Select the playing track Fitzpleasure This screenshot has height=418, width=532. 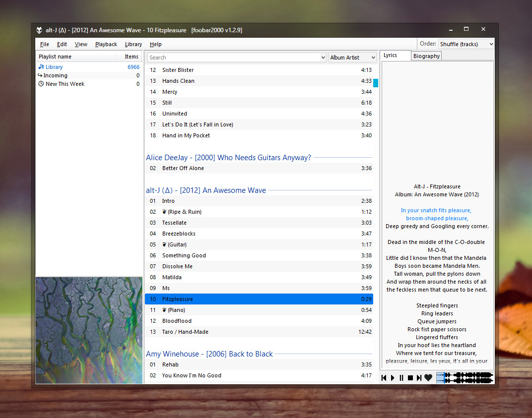[x=259, y=299]
